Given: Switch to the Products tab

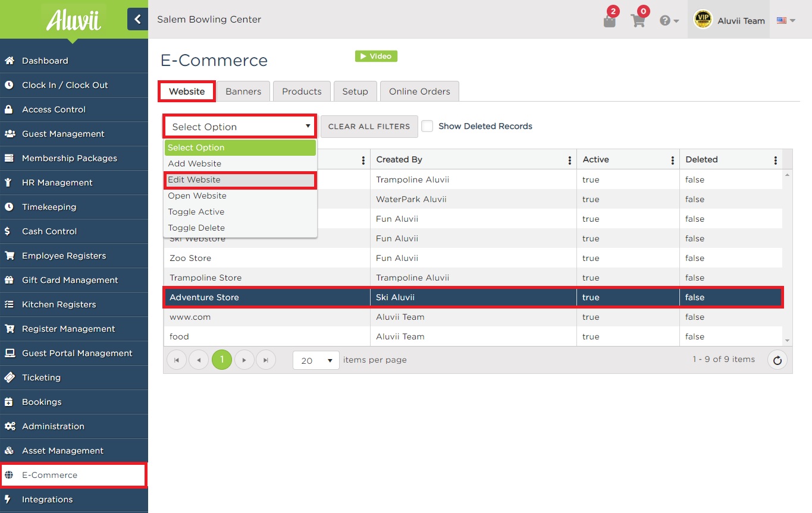Looking at the screenshot, I should (302, 91).
